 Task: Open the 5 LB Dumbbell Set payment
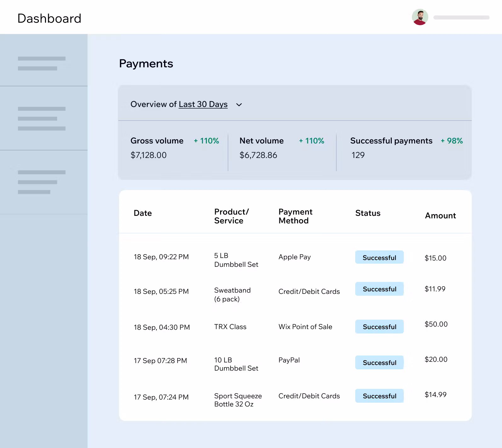coord(236,260)
